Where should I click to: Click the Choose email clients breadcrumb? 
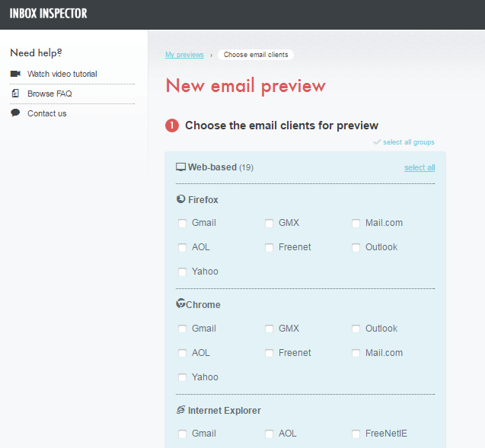256,55
